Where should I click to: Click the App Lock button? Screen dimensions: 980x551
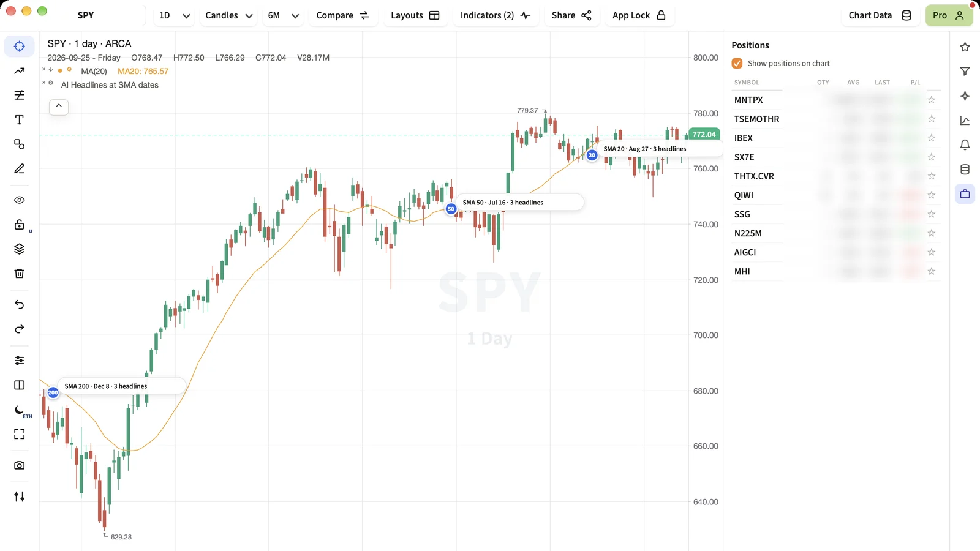pyautogui.click(x=639, y=15)
